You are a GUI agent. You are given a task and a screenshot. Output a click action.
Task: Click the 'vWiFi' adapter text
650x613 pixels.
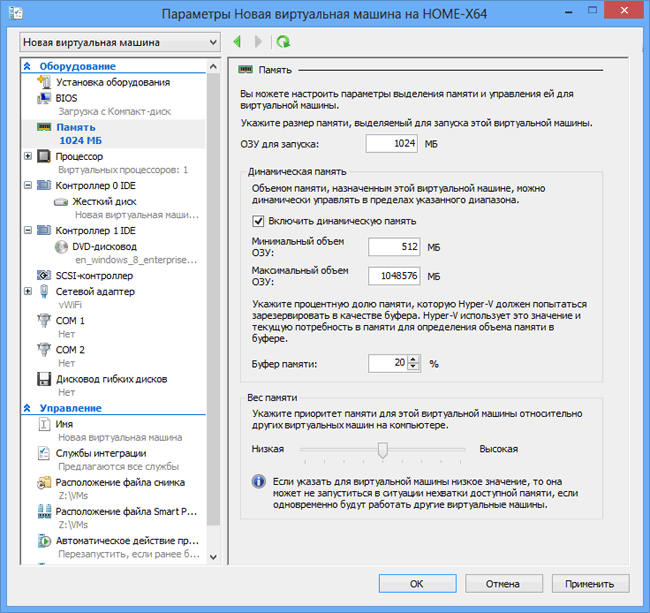[70, 305]
